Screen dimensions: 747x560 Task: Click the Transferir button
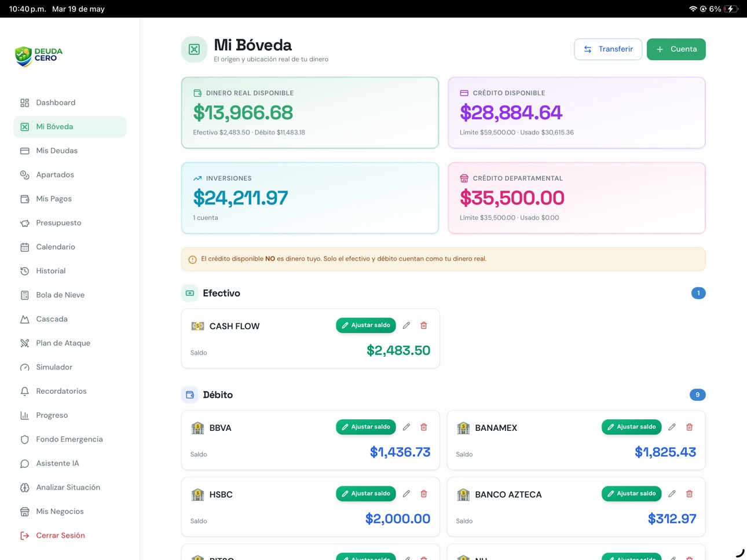coord(608,49)
